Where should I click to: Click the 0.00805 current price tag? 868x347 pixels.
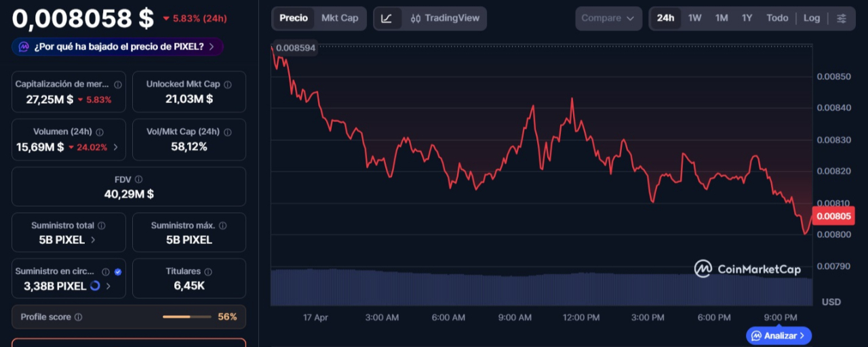coord(833,216)
